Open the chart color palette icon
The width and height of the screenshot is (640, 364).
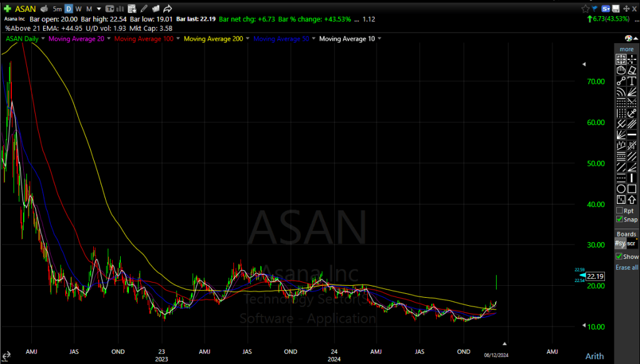click(x=628, y=39)
